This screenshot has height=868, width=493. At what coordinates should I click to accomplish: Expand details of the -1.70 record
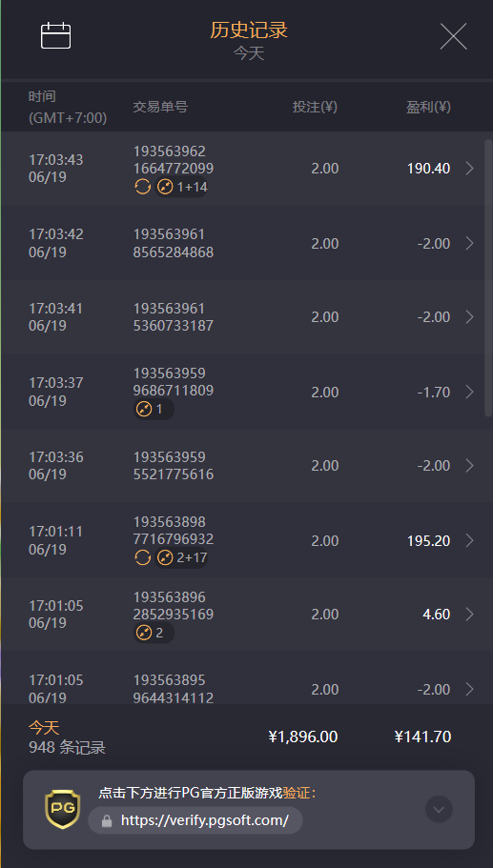click(x=470, y=392)
